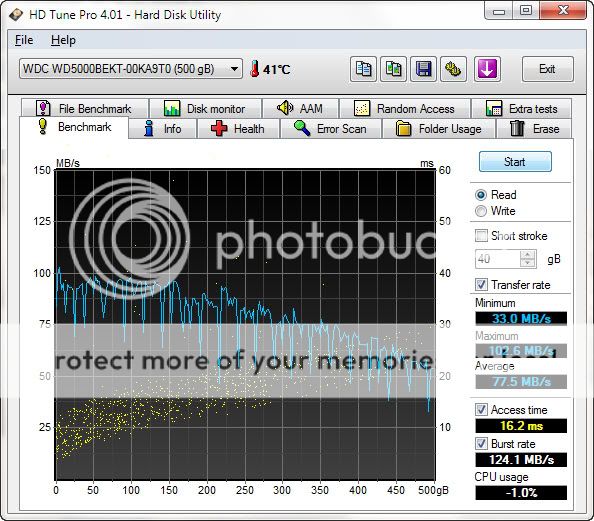Enable the Short stroke checkbox
The image size is (594, 521).
pos(481,236)
